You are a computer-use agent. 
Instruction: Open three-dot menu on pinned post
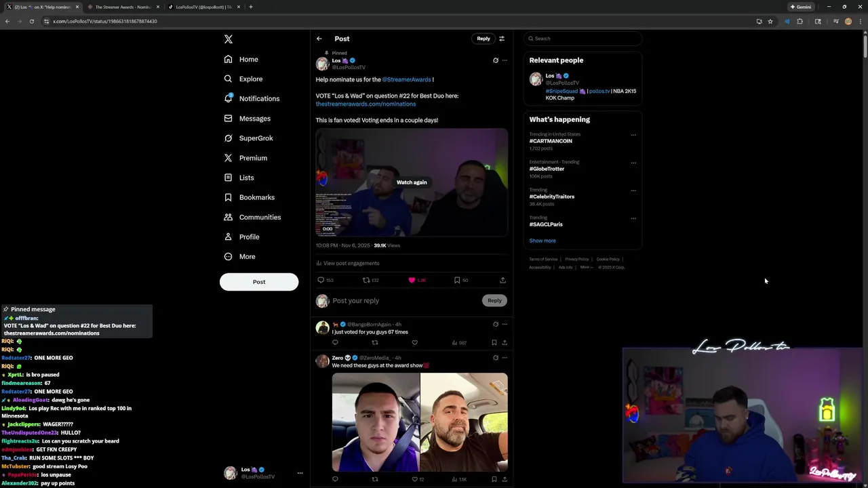click(x=505, y=60)
